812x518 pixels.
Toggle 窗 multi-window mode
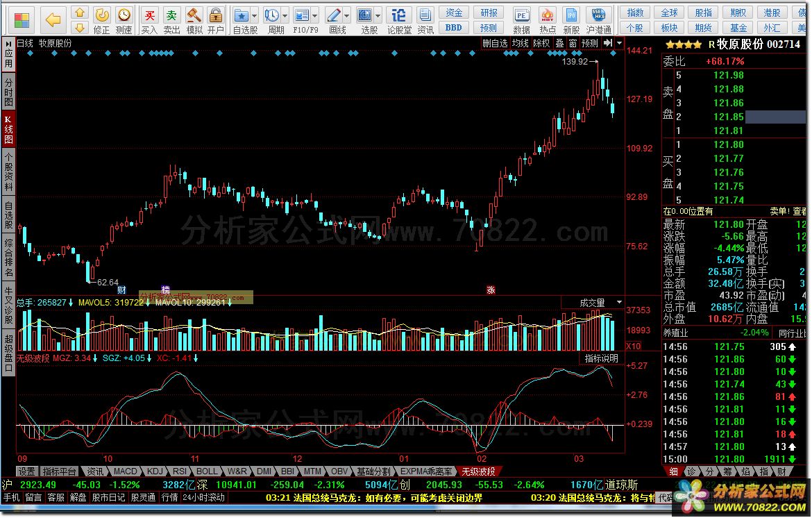point(573,44)
